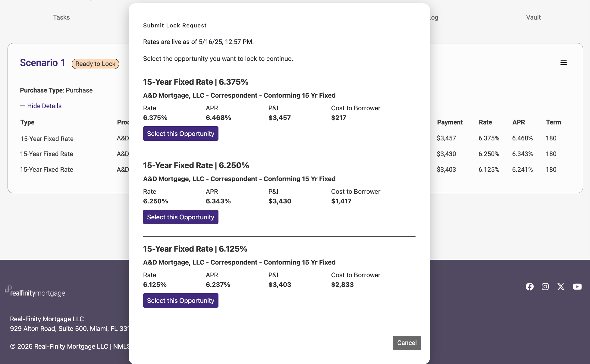Select the 6.375% rate opportunity
Screen dimensions: 590x364
[x=180, y=133]
